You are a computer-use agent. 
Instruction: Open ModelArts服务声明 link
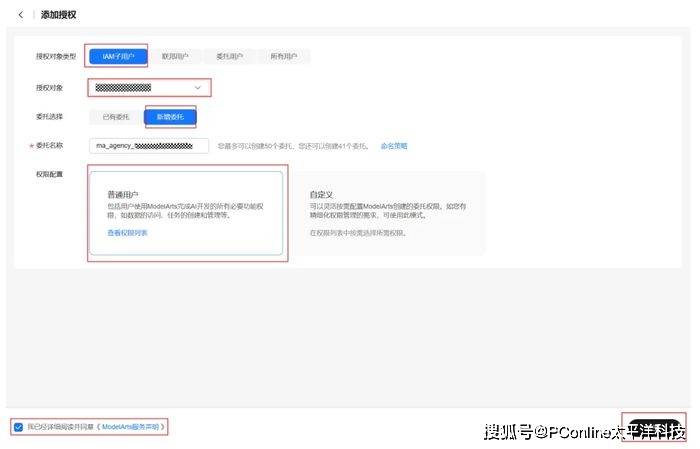tap(133, 426)
